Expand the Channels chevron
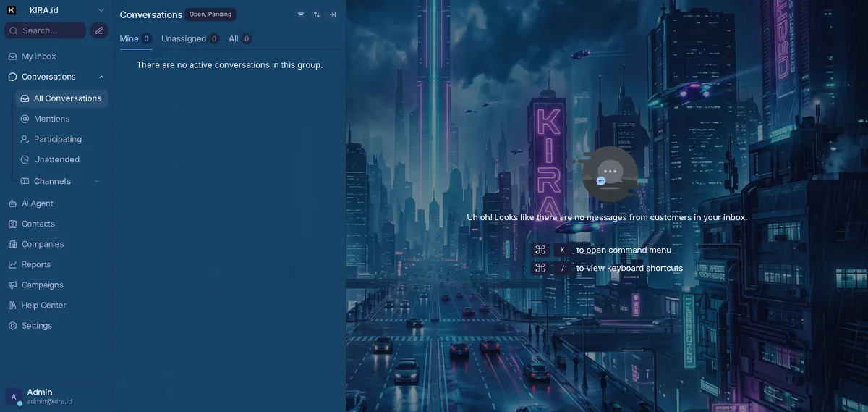868x412 pixels. tap(97, 181)
